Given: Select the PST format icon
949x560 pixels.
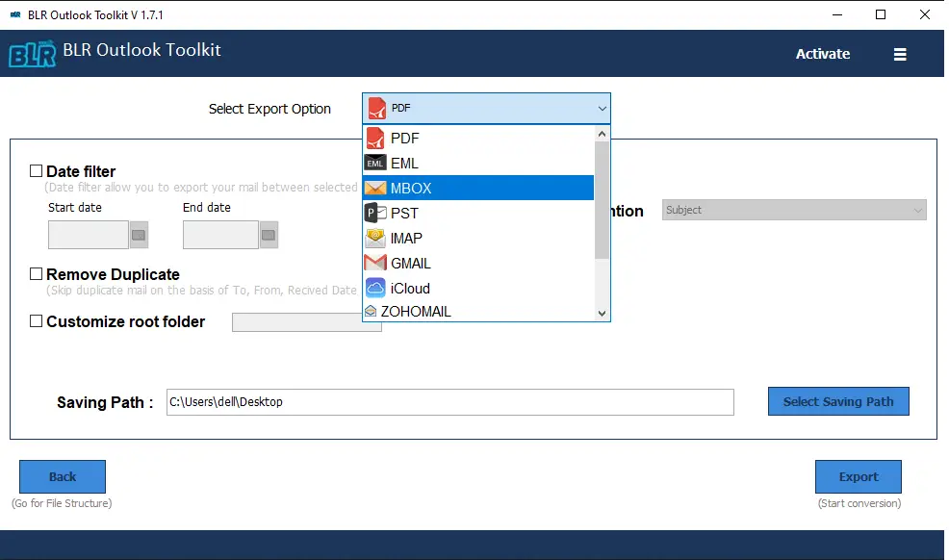Looking at the screenshot, I should pyautogui.click(x=376, y=213).
